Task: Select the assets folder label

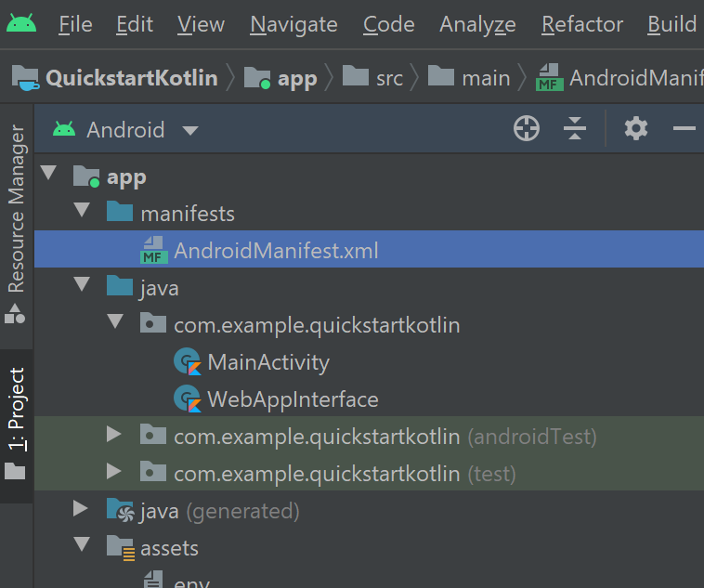Action: [169, 548]
